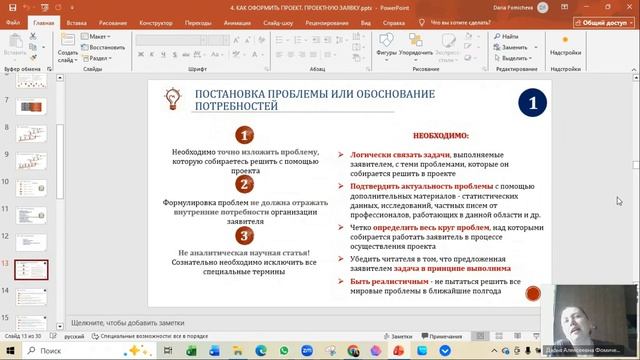The image size is (640, 360).
Task: Toggle the Заметки notes pane
Action: tap(398, 336)
